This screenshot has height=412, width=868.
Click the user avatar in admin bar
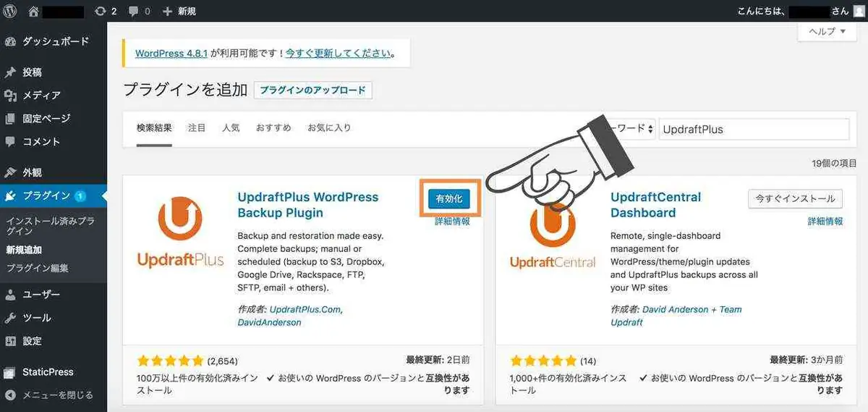pos(859,11)
